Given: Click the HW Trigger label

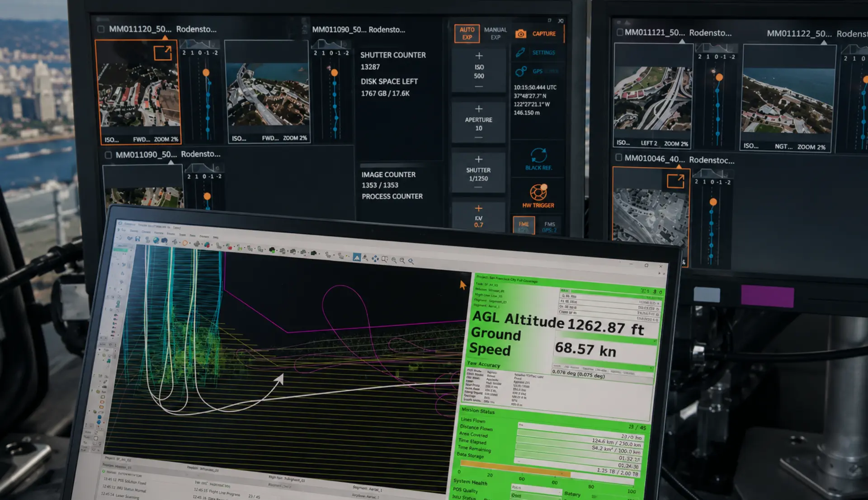Looking at the screenshot, I should click(538, 205).
